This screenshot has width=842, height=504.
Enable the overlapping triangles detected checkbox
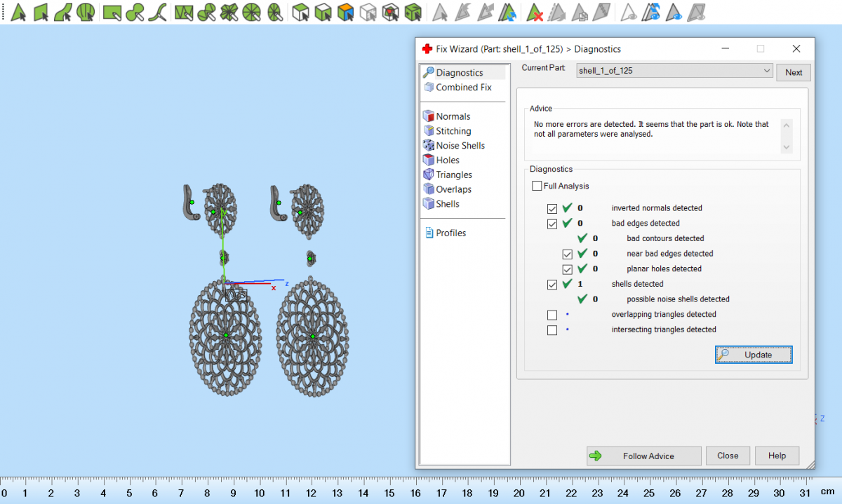[x=552, y=315]
